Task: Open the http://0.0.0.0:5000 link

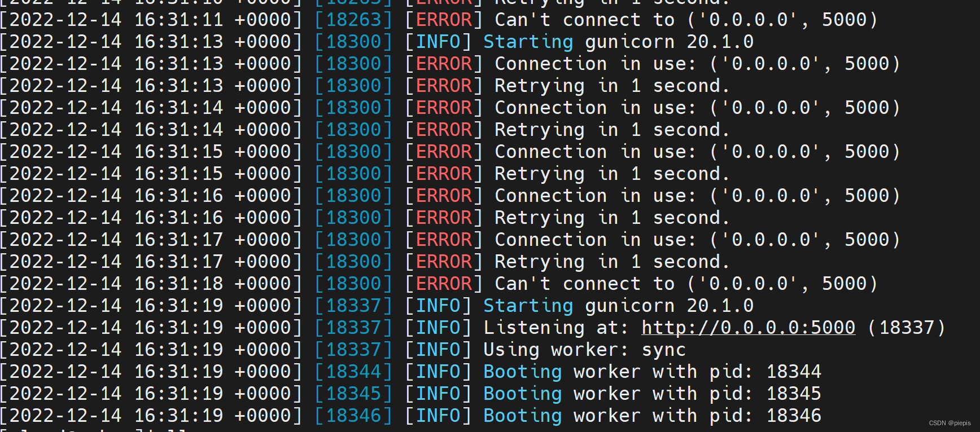Action: click(749, 328)
